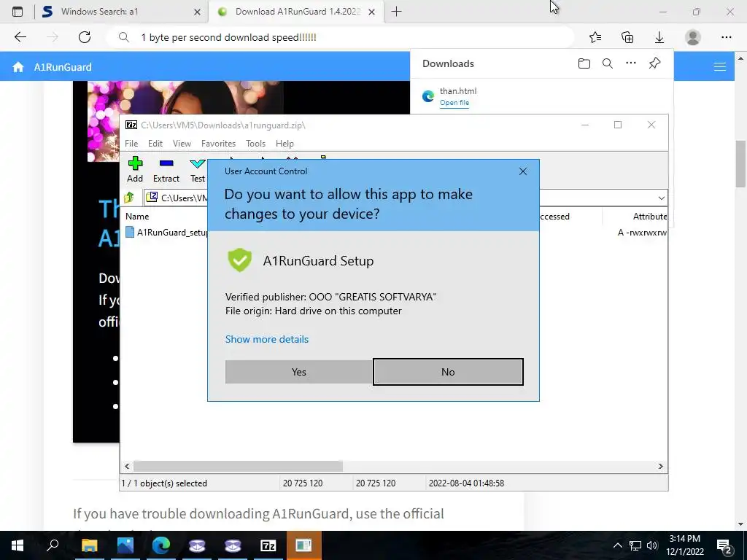Open the Favorites star icon
Screen dimensions: 747x560
(595, 37)
